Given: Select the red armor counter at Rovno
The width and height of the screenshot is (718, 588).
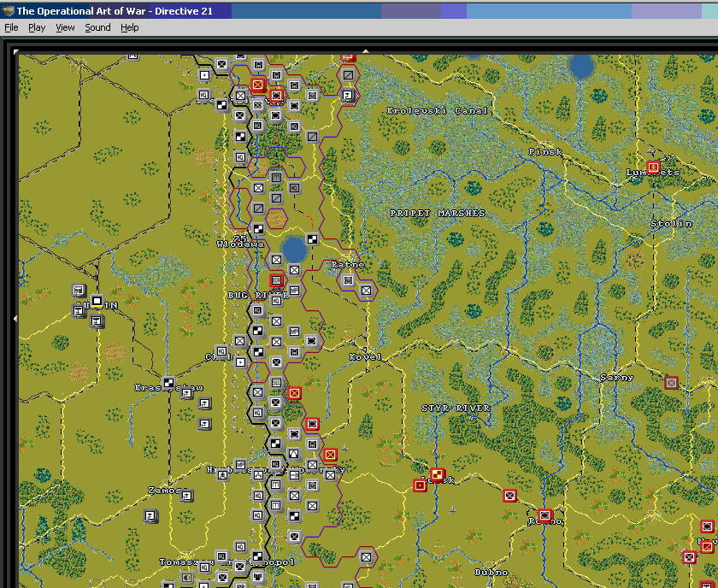Looking at the screenshot, I should click(x=544, y=515).
